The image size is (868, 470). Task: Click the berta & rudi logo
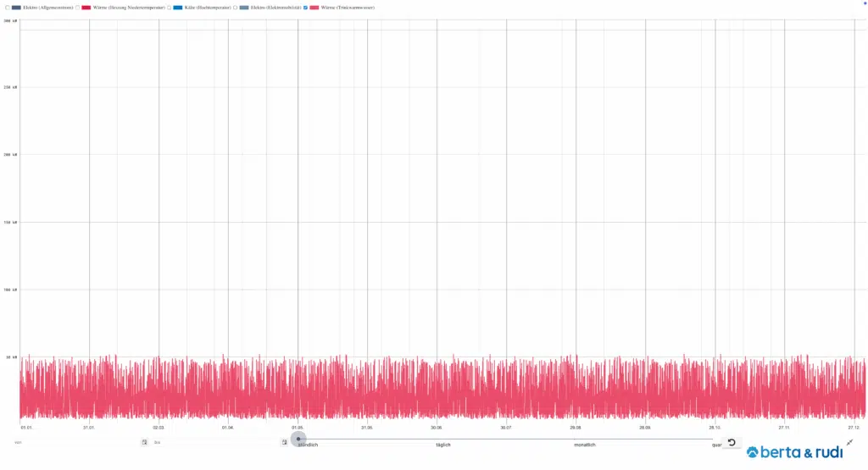(x=788, y=453)
